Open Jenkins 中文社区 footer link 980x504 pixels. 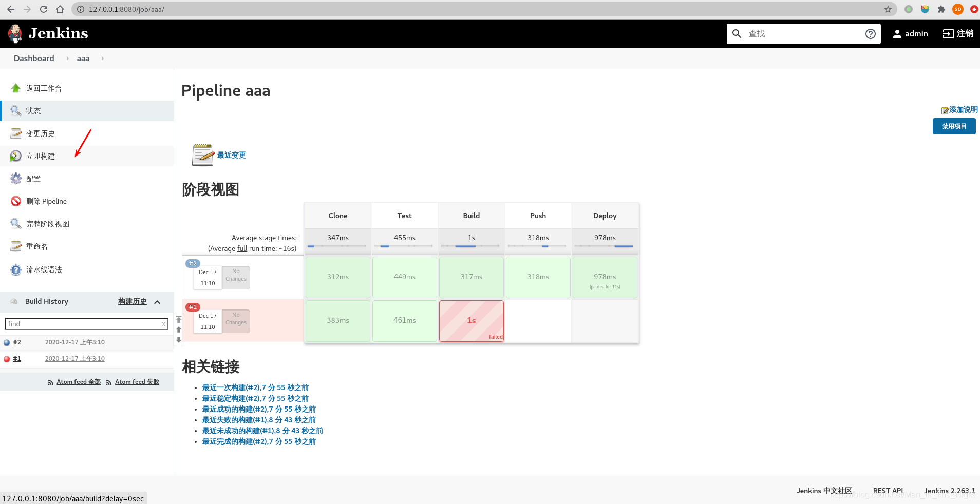pos(824,491)
